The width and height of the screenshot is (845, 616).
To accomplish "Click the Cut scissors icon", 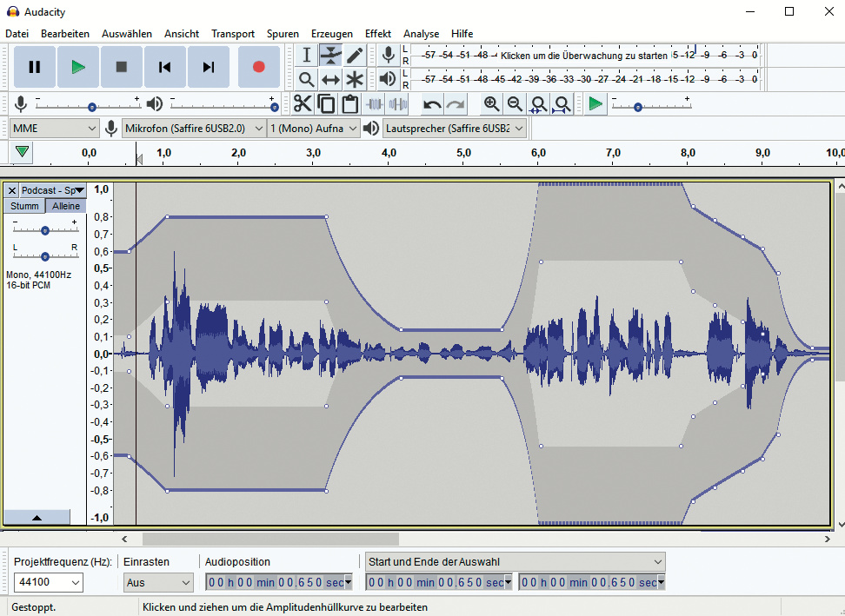I will point(303,104).
